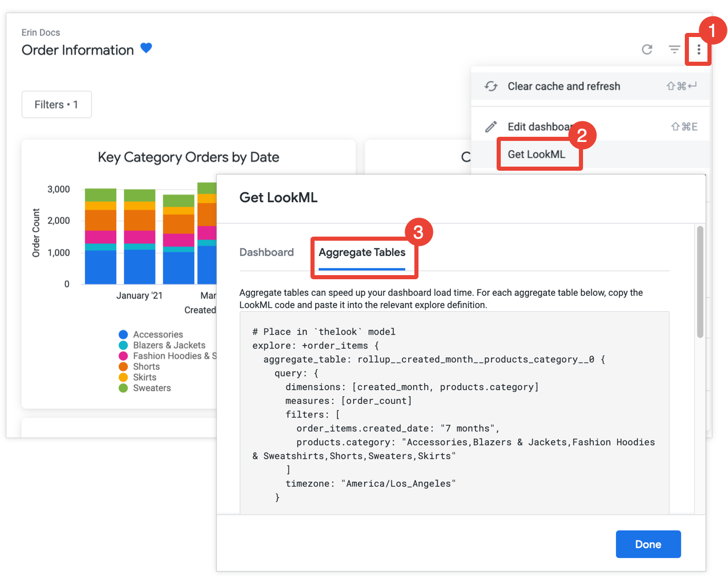Toggle the Shorts legend series

click(x=146, y=367)
